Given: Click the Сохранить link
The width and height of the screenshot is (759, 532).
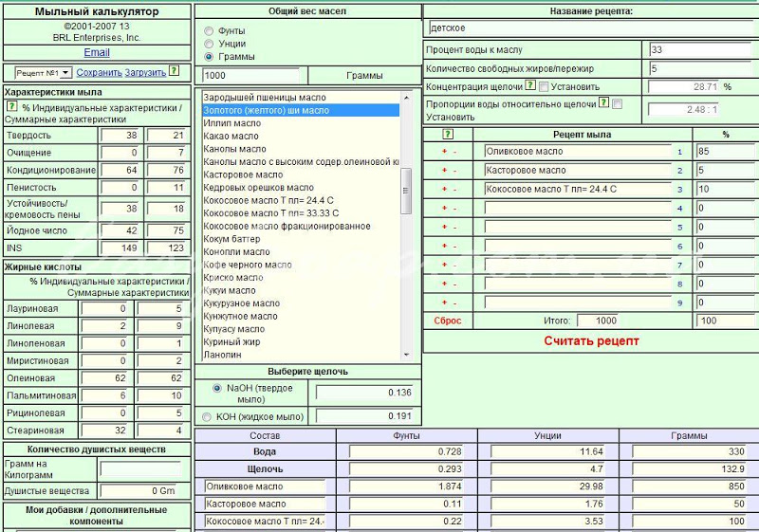Looking at the screenshot, I should [99, 72].
